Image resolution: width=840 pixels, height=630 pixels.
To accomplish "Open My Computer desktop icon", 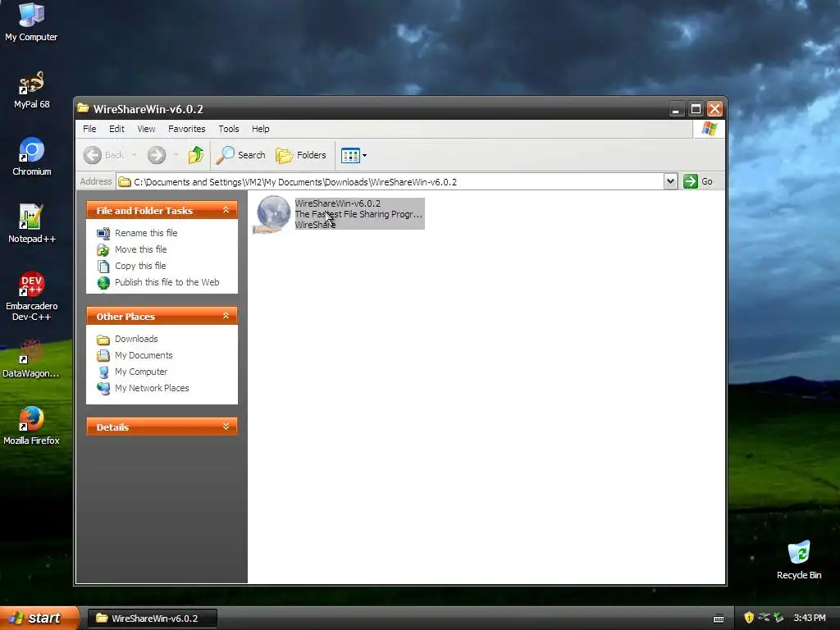I will click(x=31, y=21).
